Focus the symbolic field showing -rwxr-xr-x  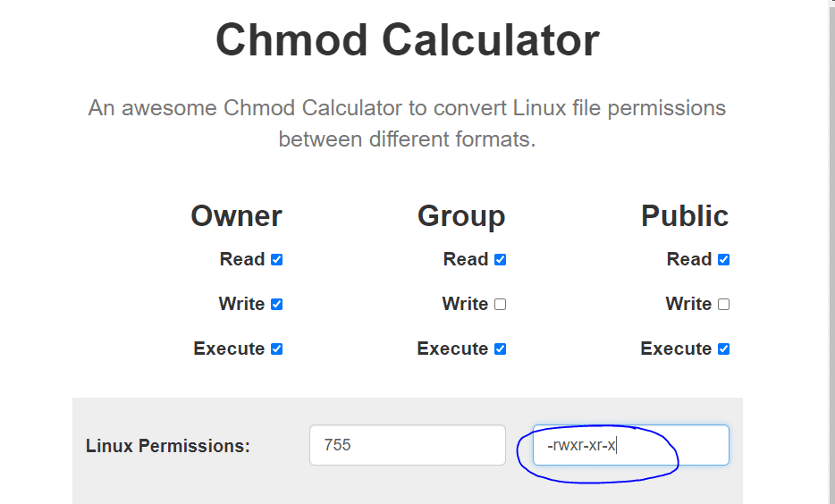630,445
